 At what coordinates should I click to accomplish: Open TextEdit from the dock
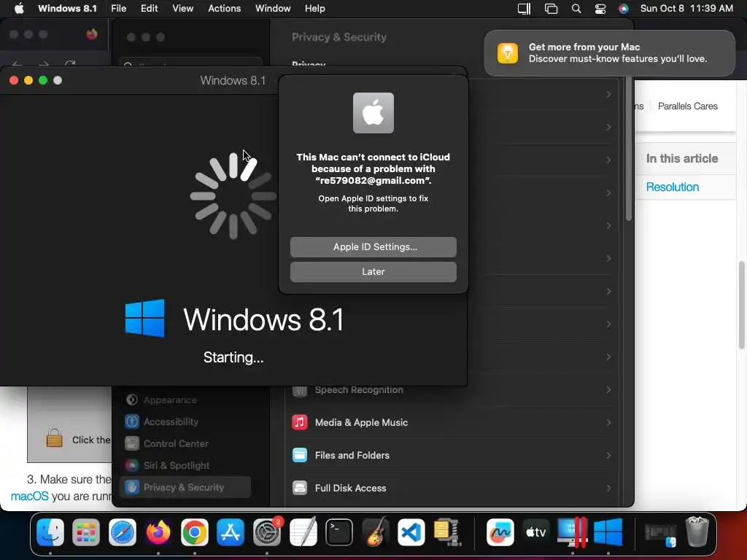point(303,532)
